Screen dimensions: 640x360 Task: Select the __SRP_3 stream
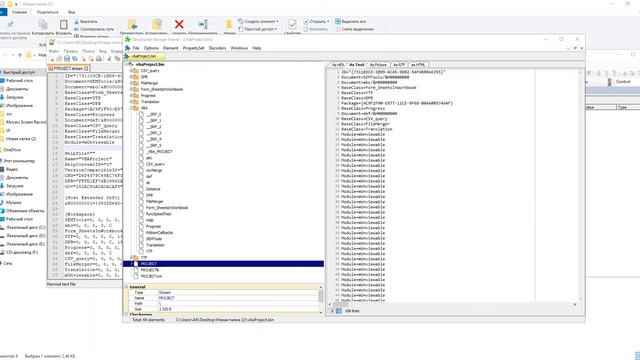(x=153, y=133)
